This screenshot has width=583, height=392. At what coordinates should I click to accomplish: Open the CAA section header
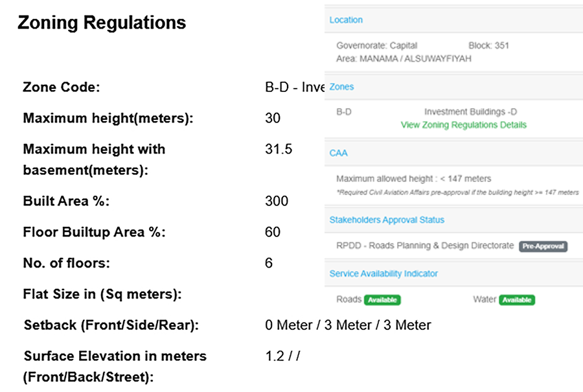click(x=338, y=153)
